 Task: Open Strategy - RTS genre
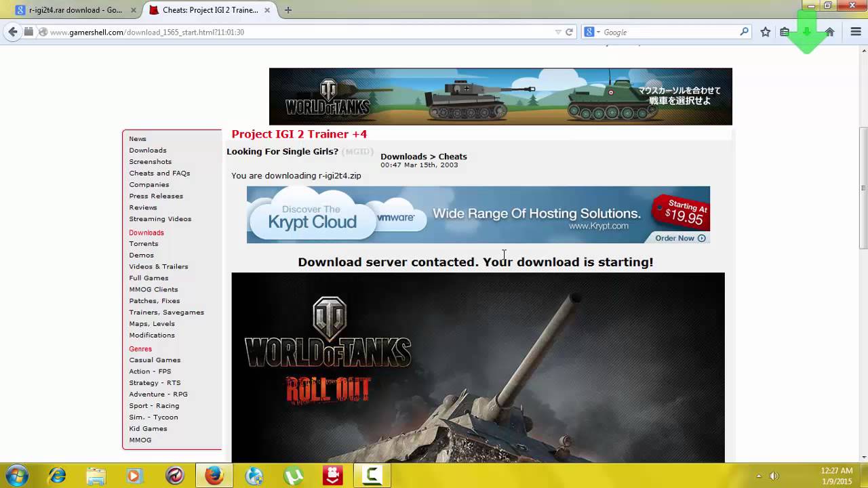pos(155,384)
